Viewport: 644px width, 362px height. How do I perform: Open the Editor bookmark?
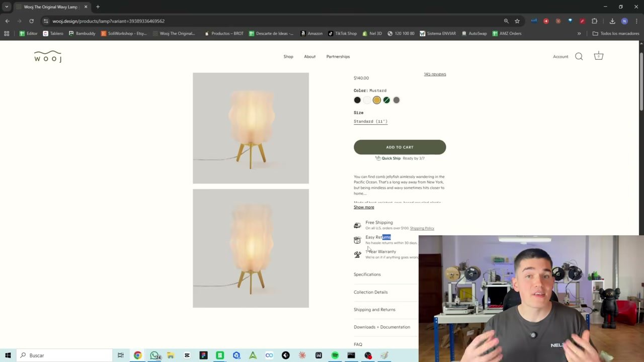click(x=28, y=34)
